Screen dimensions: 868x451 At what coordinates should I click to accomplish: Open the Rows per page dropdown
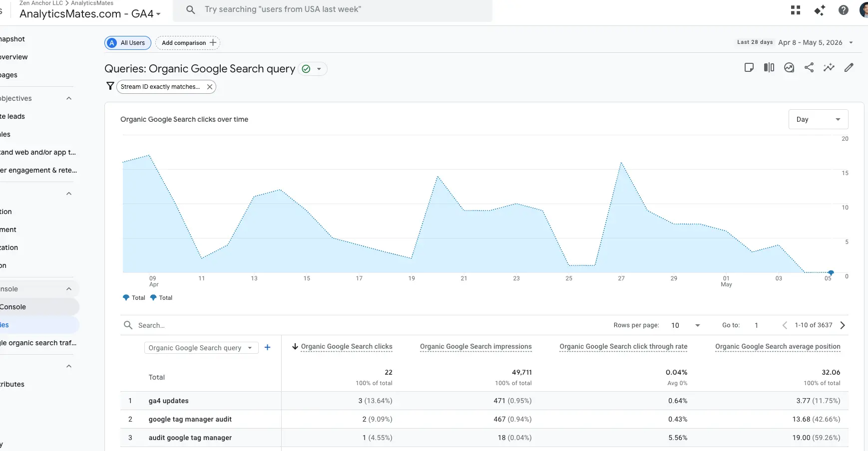686,325
